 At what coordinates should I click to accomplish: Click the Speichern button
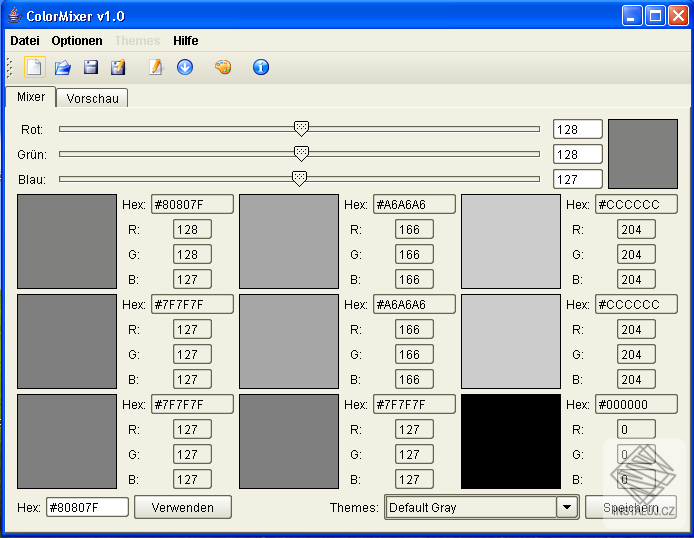coord(630,507)
